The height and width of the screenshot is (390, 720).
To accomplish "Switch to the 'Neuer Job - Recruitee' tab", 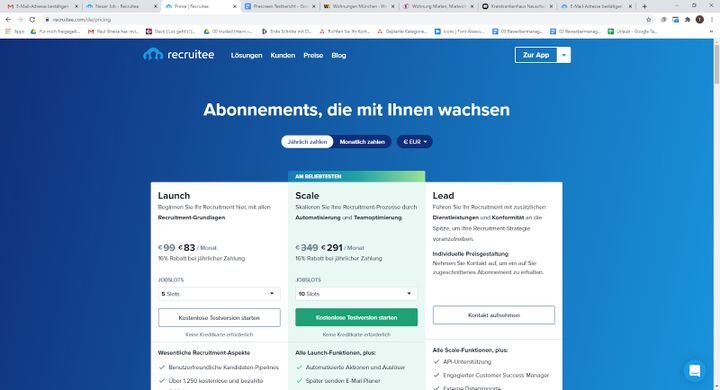I will [121, 6].
